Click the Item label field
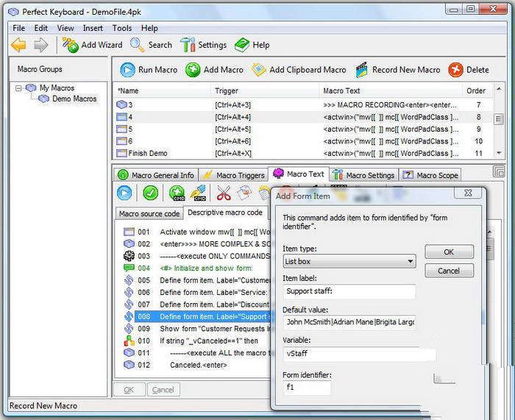Screen dimensions: 515x420 click(x=349, y=291)
